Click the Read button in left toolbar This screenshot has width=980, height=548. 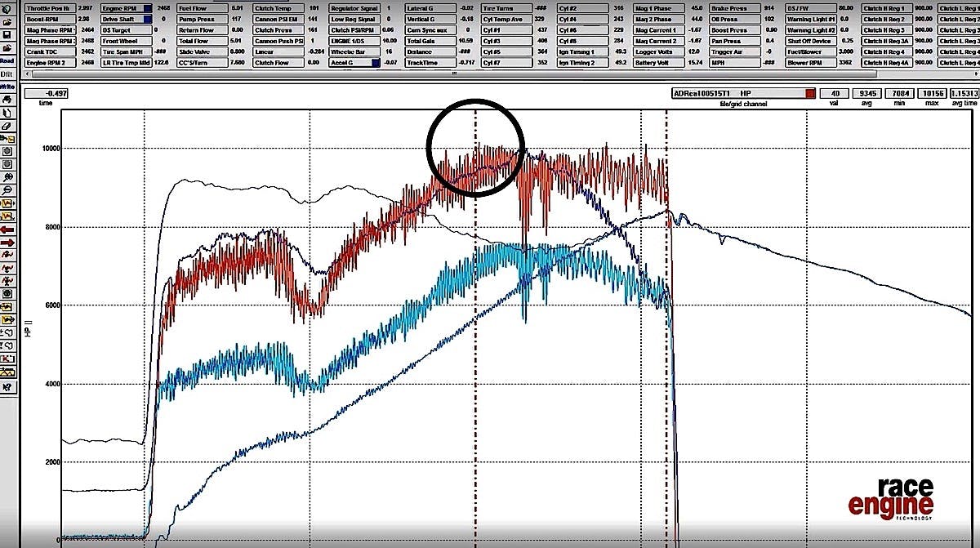[7, 60]
